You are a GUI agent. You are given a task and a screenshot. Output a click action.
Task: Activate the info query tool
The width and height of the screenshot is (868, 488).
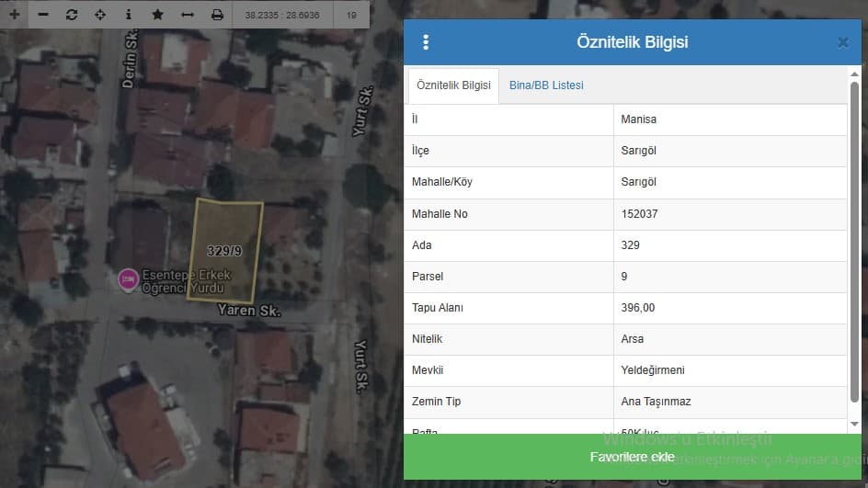click(129, 15)
